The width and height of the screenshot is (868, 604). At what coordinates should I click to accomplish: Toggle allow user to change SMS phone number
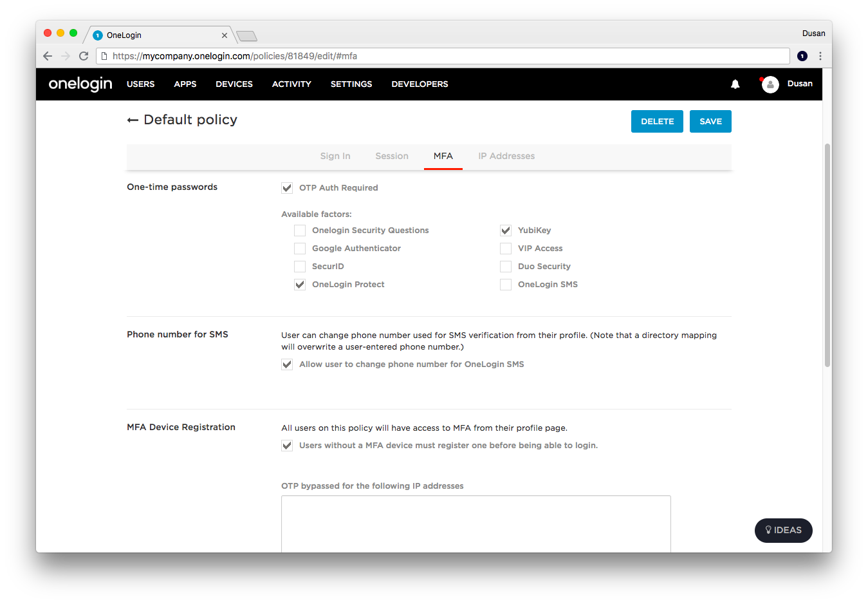[286, 364]
